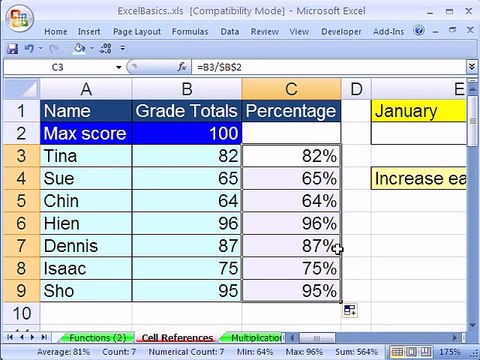This screenshot has height=360, width=480.
Task: Open the undo history dropdown arrow
Action: [40, 49]
